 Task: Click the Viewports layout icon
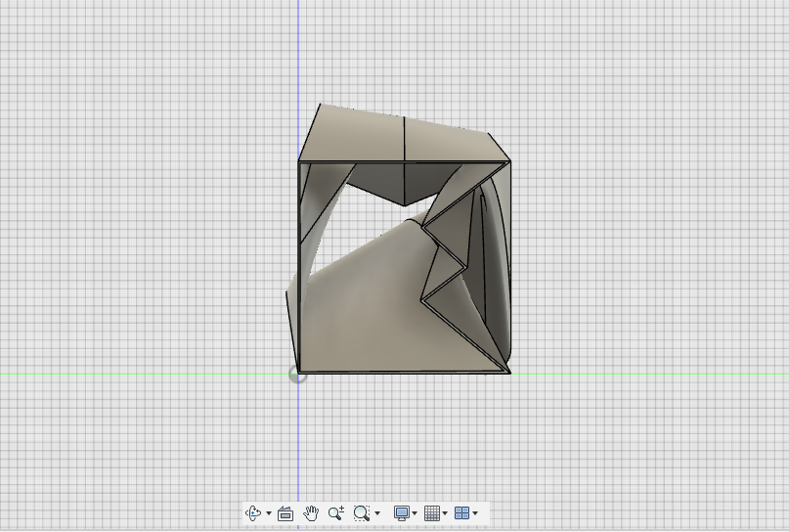coord(461,513)
